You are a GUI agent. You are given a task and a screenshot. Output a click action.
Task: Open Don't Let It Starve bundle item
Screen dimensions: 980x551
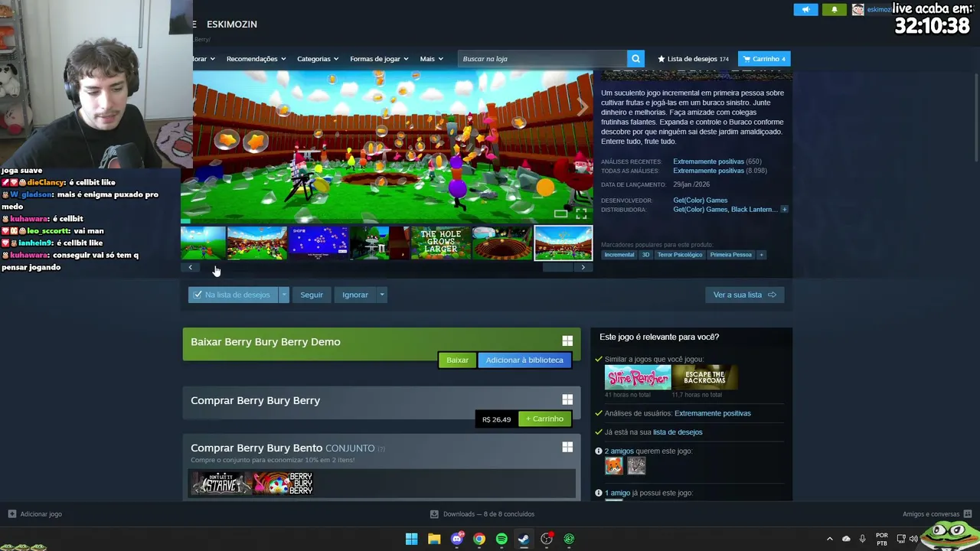click(221, 483)
